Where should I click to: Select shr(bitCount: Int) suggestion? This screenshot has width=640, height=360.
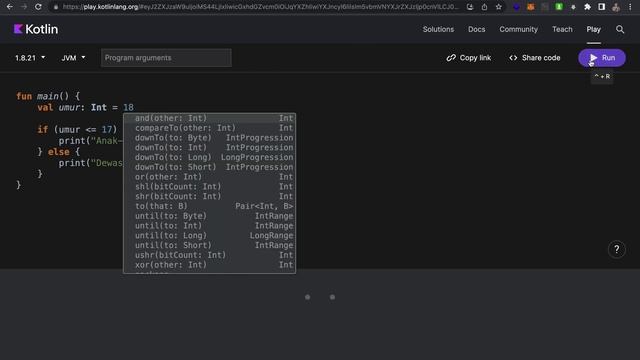click(209, 197)
